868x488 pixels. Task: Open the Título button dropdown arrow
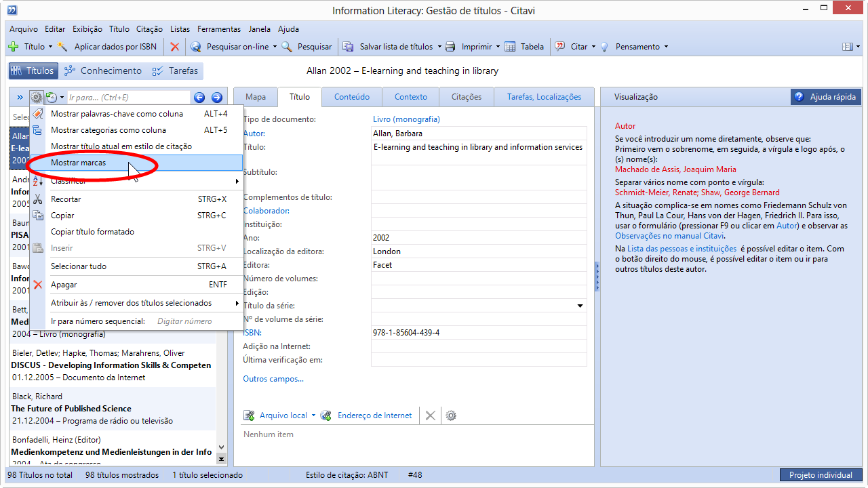(50, 47)
